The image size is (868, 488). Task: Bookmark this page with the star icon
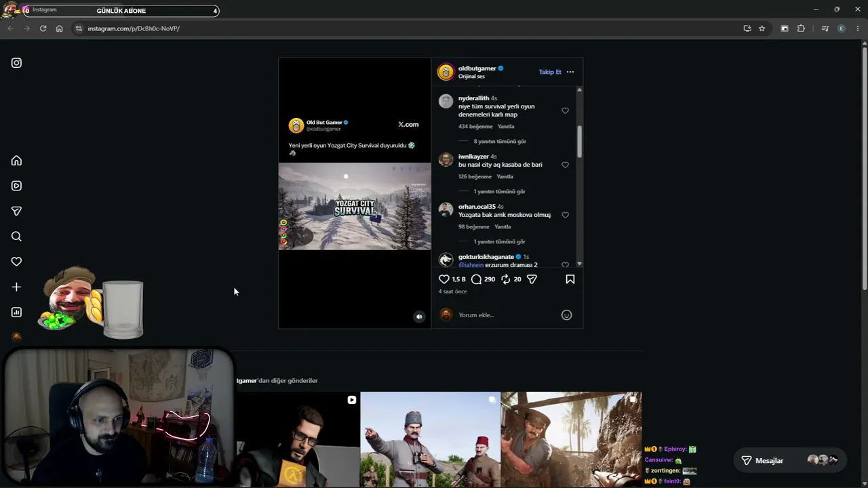tap(762, 28)
